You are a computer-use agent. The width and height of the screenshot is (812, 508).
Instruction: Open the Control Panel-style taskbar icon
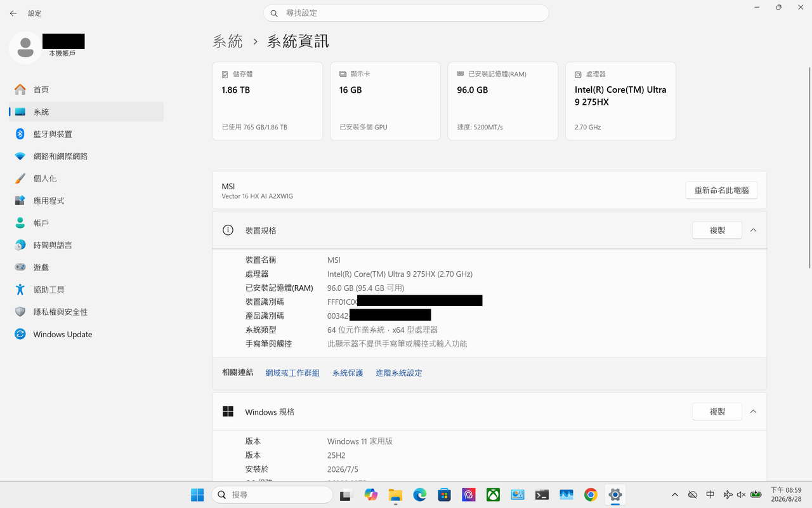tap(518, 495)
